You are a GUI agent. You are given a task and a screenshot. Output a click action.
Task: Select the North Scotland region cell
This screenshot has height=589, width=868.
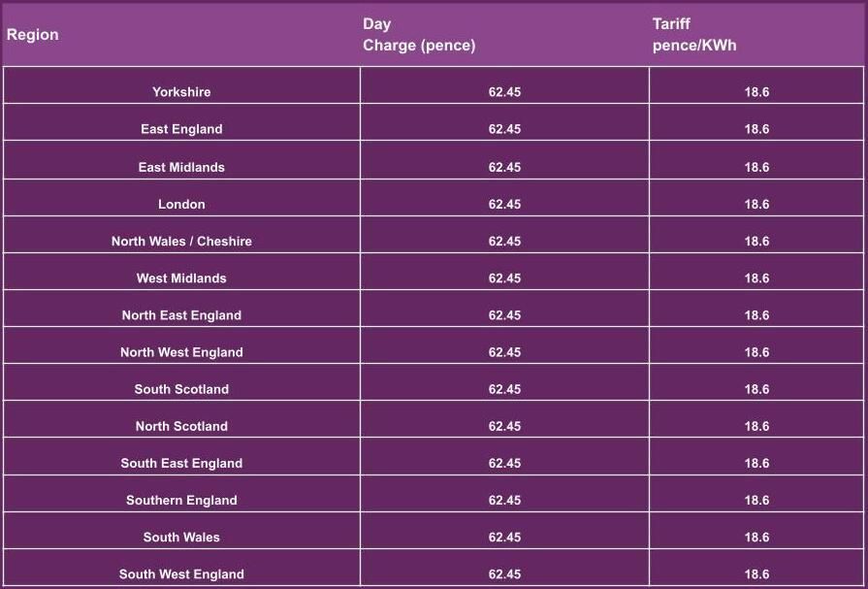click(181, 426)
